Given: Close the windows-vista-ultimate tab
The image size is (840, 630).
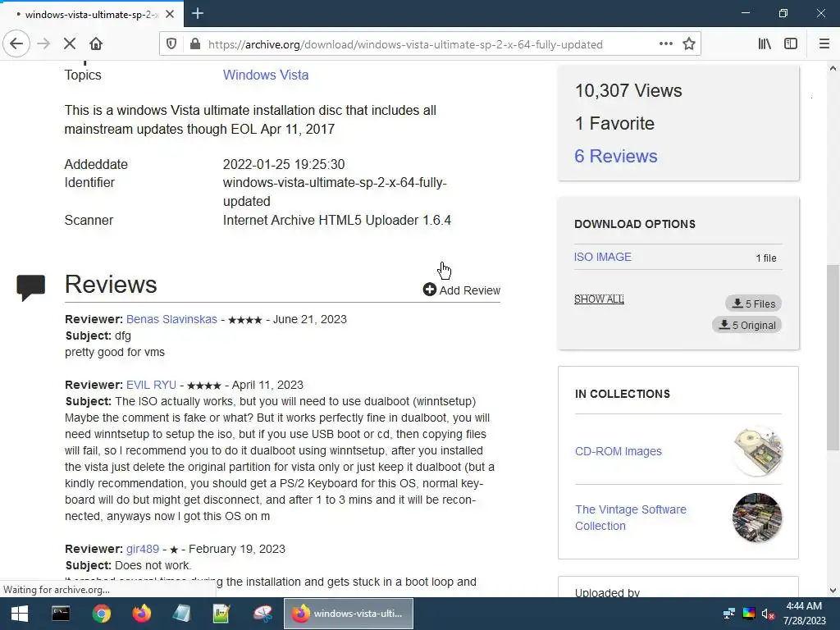Looking at the screenshot, I should point(170,14).
